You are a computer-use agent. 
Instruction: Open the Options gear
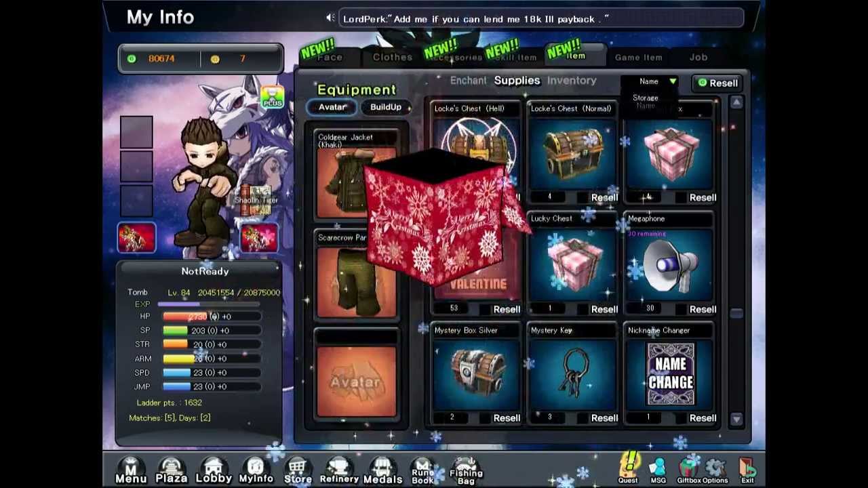click(x=715, y=470)
